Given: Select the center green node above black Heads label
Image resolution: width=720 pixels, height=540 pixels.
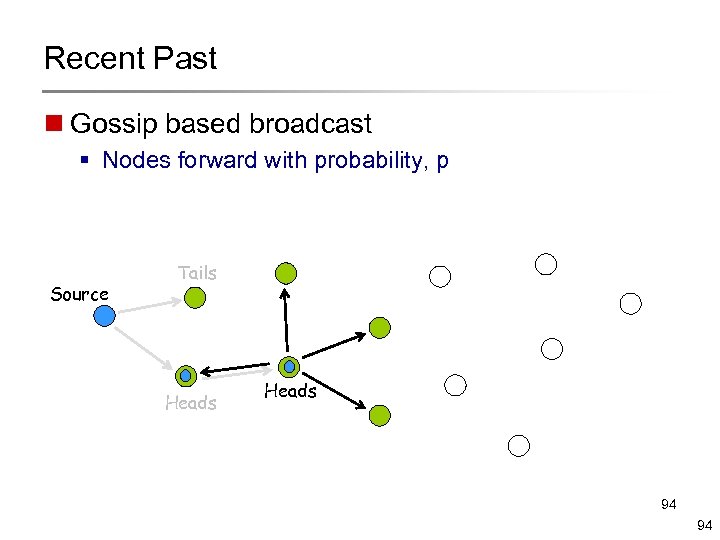Looking at the screenshot, I should click(289, 367).
